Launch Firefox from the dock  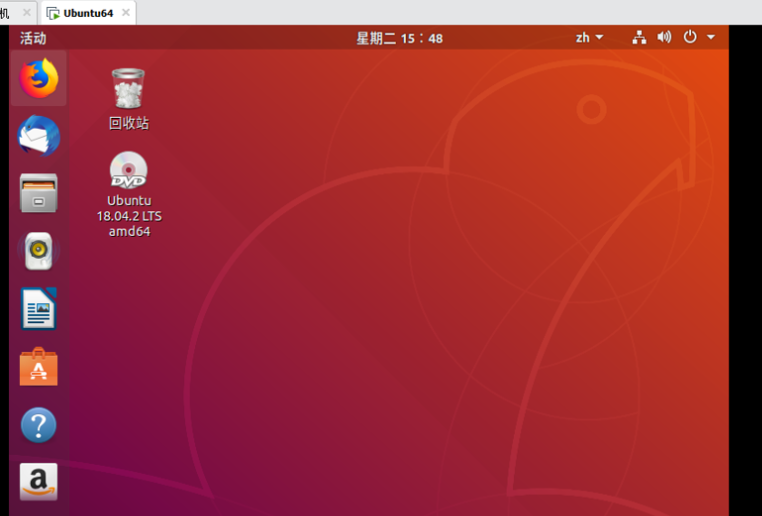click(38, 78)
